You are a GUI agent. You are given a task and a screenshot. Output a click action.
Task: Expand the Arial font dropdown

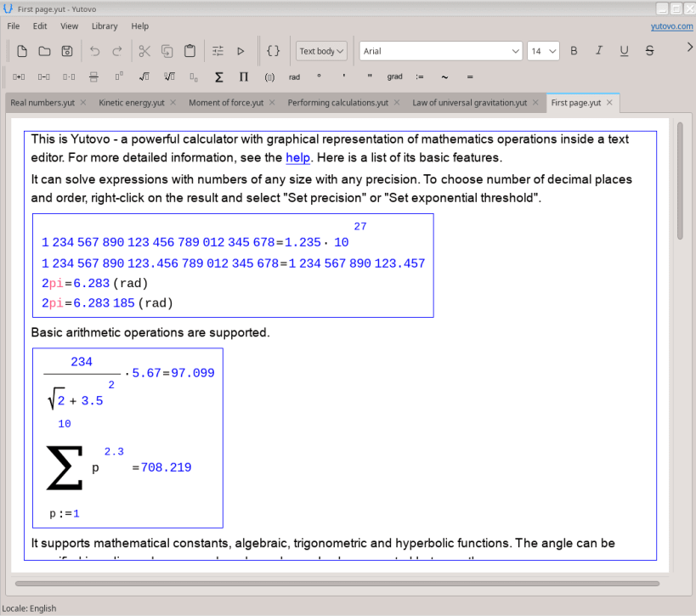coord(441,51)
